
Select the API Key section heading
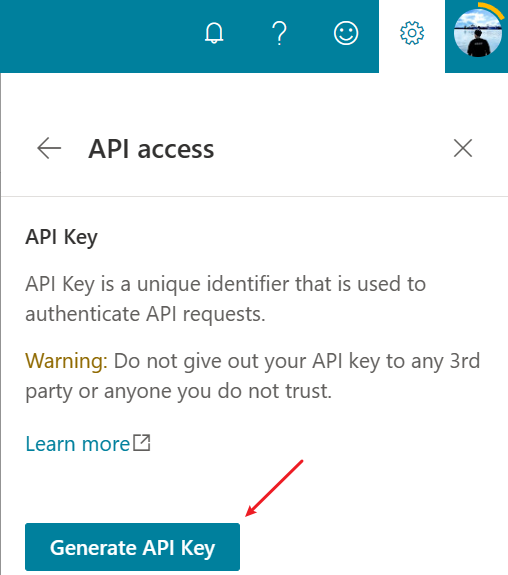click(x=61, y=237)
